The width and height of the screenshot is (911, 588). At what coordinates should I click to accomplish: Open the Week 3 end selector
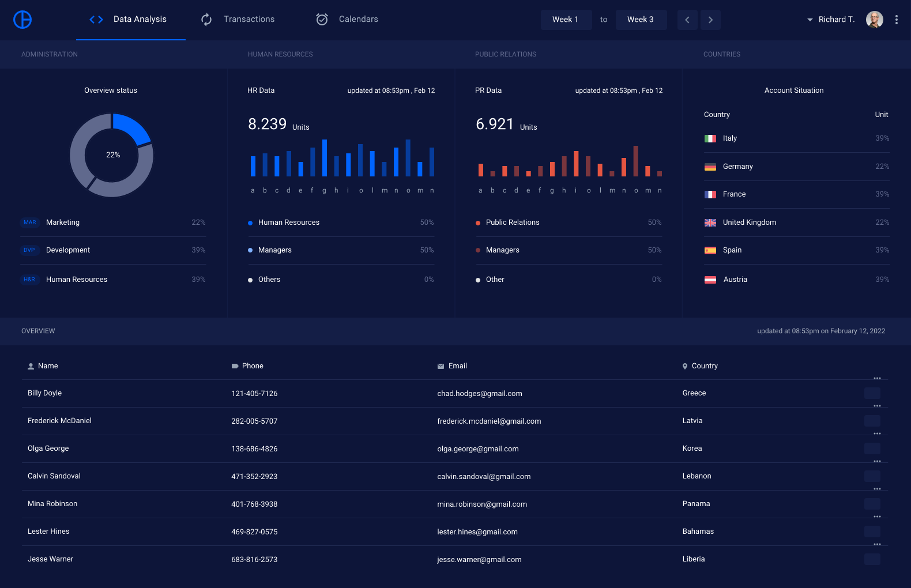tap(641, 20)
